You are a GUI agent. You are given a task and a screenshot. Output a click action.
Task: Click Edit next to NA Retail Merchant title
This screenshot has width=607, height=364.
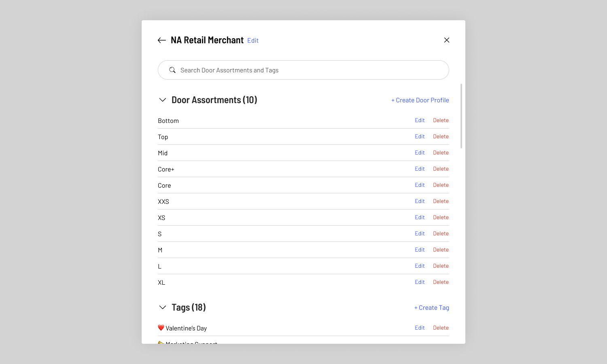coord(253,40)
